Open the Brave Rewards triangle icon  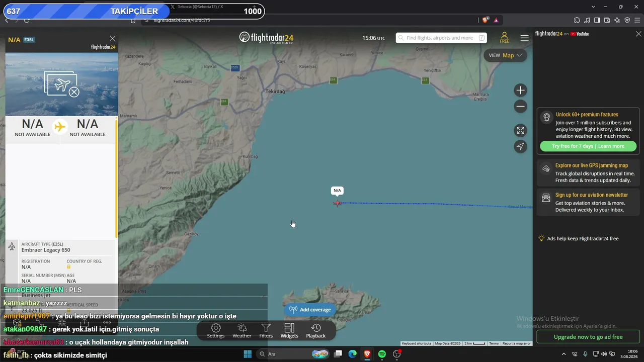coord(496,20)
